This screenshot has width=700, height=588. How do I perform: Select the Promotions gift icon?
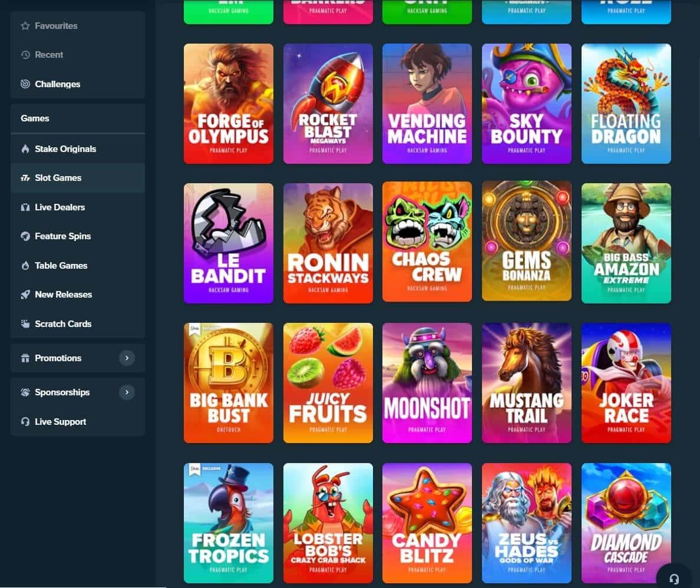(x=25, y=358)
